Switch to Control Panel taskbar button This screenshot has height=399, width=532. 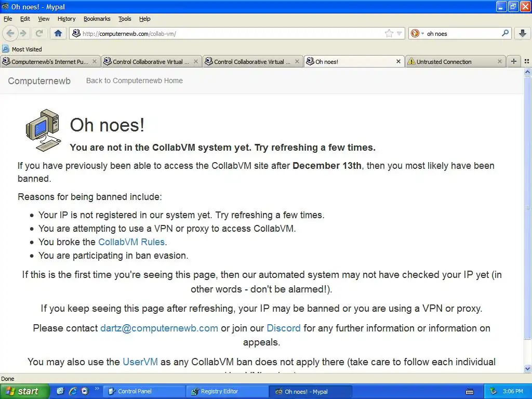point(144,391)
